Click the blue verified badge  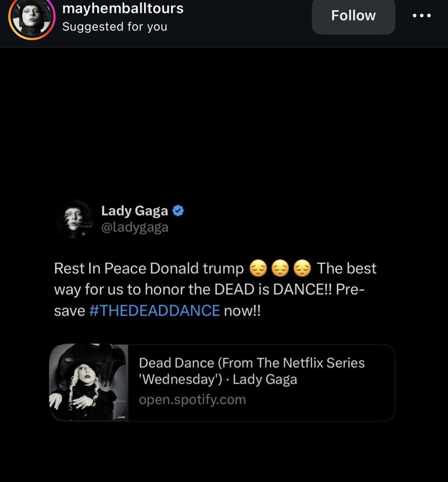178,211
